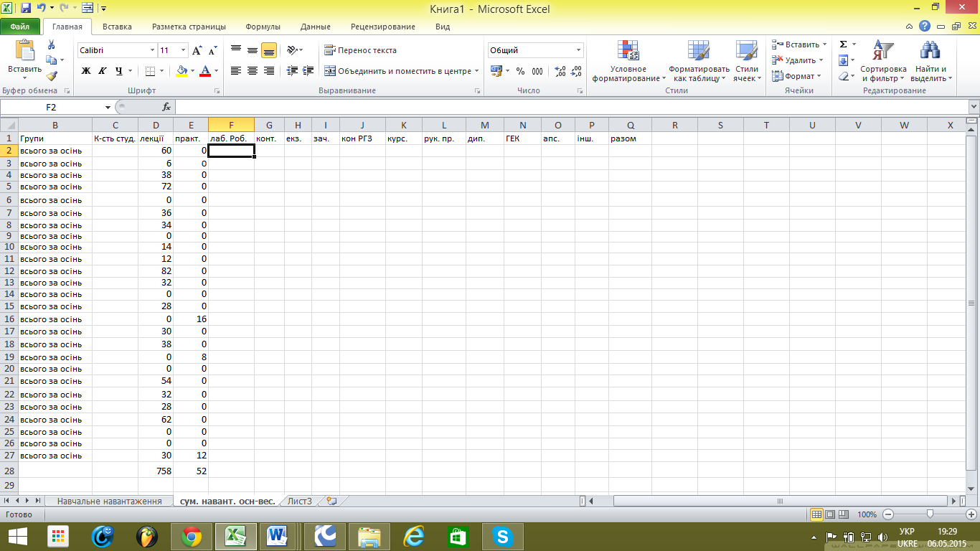Expand the Общий number format dropdown
Viewport: 980px width, 551px height.
point(578,50)
